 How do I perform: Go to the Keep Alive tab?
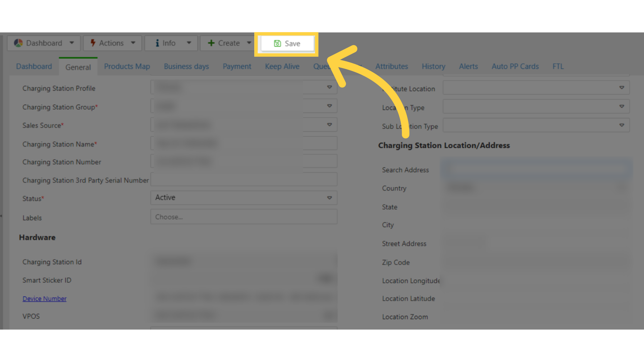[282, 67]
